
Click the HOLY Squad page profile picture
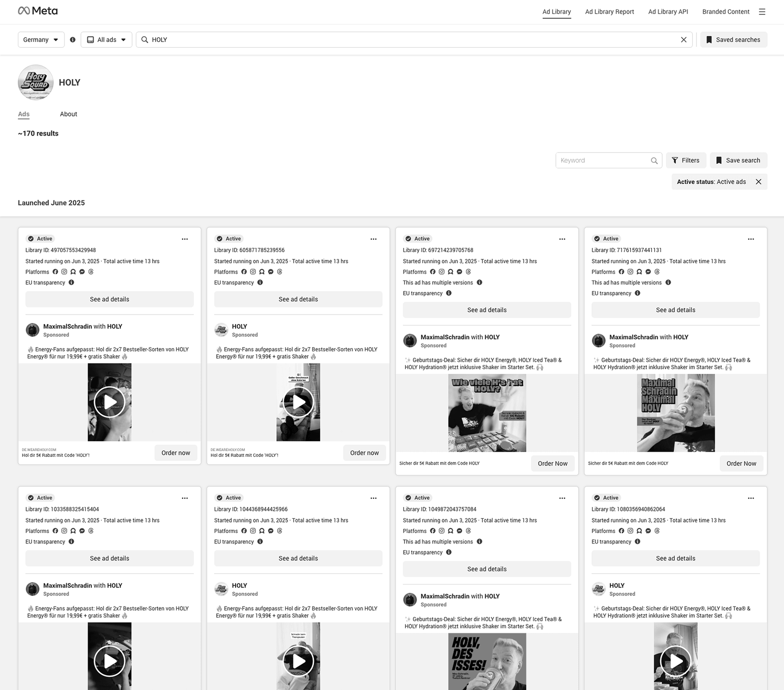[36, 82]
